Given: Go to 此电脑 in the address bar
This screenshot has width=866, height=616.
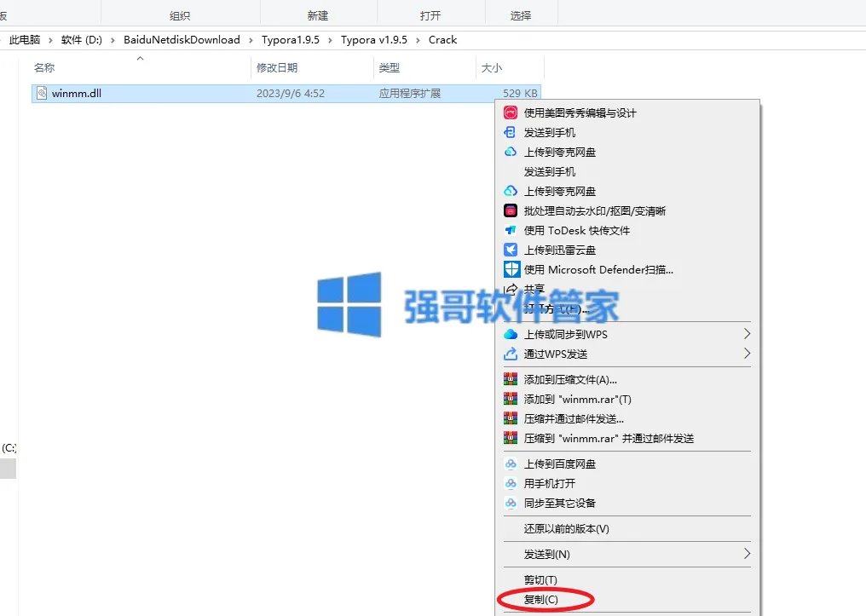Looking at the screenshot, I should tap(25, 40).
